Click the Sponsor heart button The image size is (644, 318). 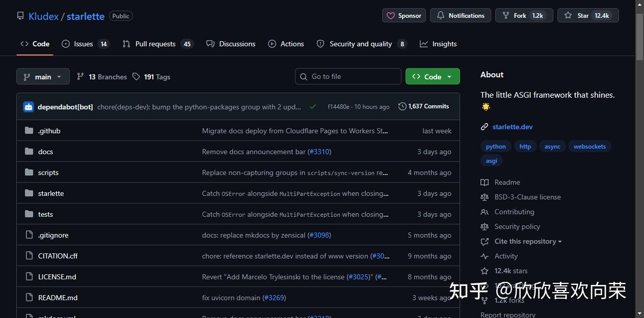click(404, 16)
